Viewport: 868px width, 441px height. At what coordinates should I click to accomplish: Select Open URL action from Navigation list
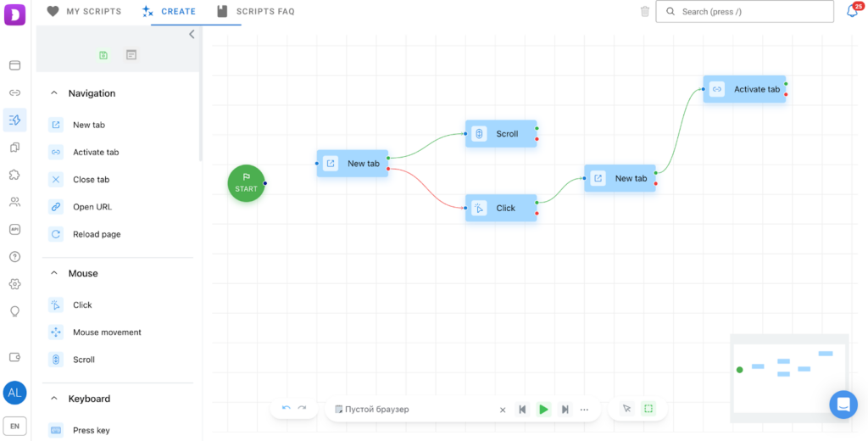pyautogui.click(x=92, y=207)
